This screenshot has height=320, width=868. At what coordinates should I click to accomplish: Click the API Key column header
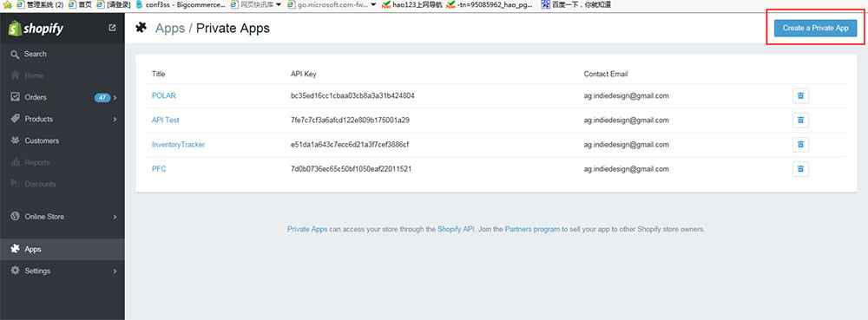point(303,74)
